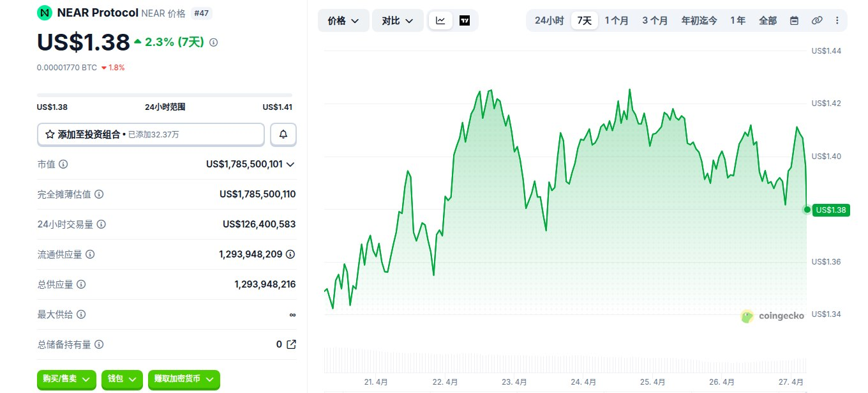
Task: Select the 24小时 time range
Action: tap(549, 20)
